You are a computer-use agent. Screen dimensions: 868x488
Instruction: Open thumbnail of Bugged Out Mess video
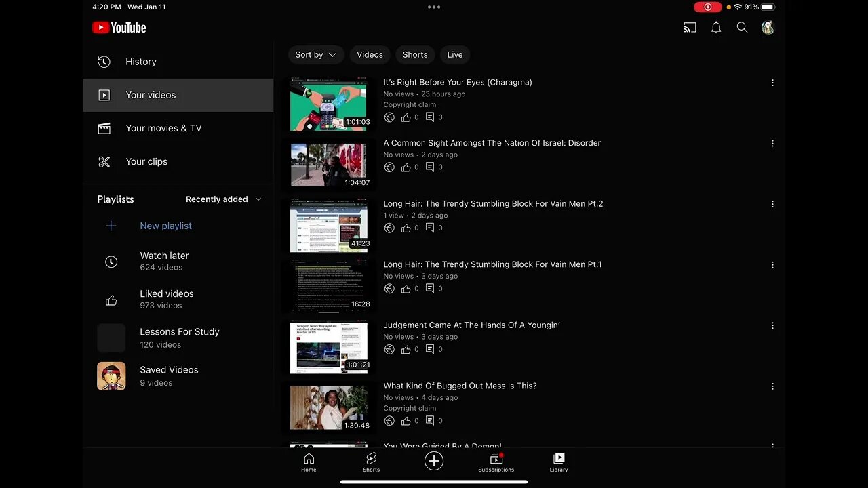(329, 407)
